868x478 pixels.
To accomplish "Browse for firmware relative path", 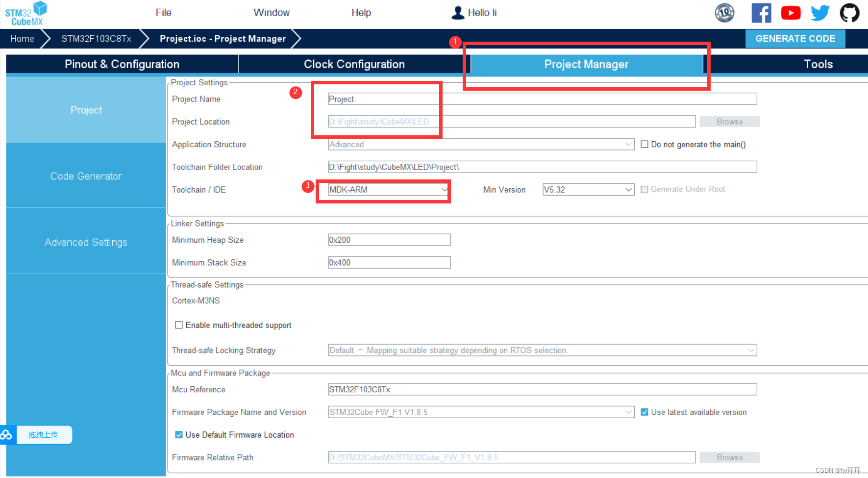I will pyautogui.click(x=729, y=457).
